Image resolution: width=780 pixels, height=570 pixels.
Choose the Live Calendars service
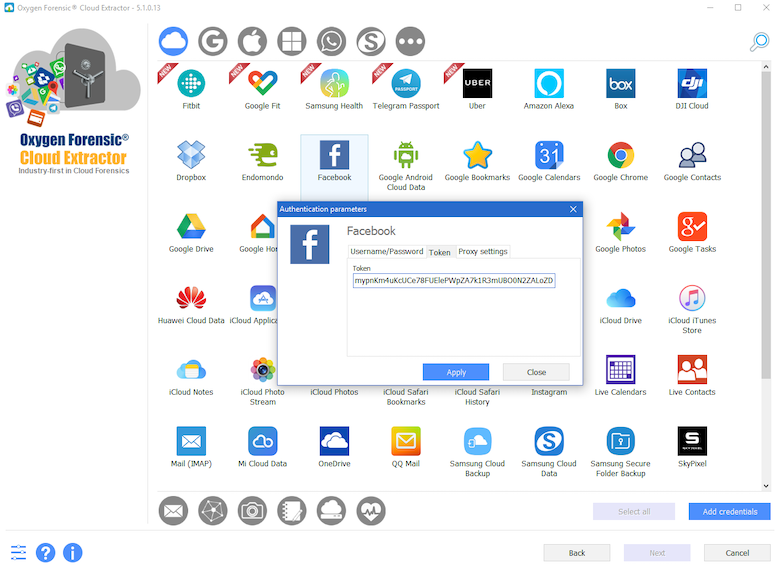click(x=621, y=370)
